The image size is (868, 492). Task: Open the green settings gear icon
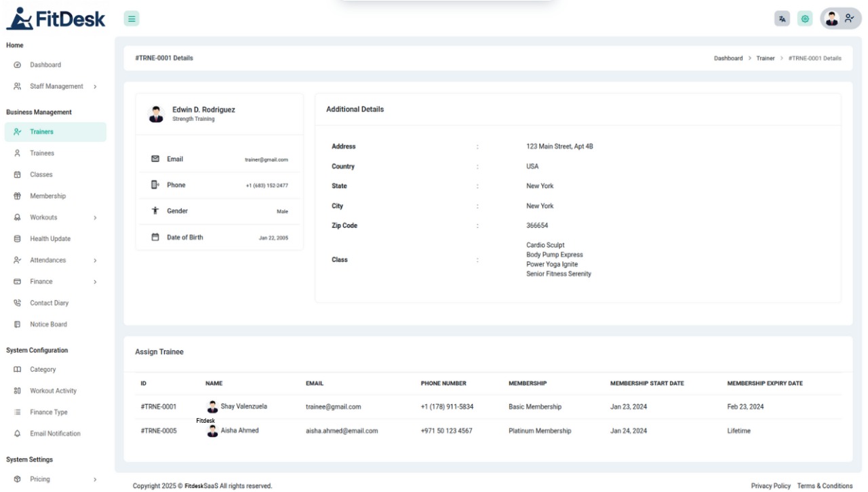[805, 19]
